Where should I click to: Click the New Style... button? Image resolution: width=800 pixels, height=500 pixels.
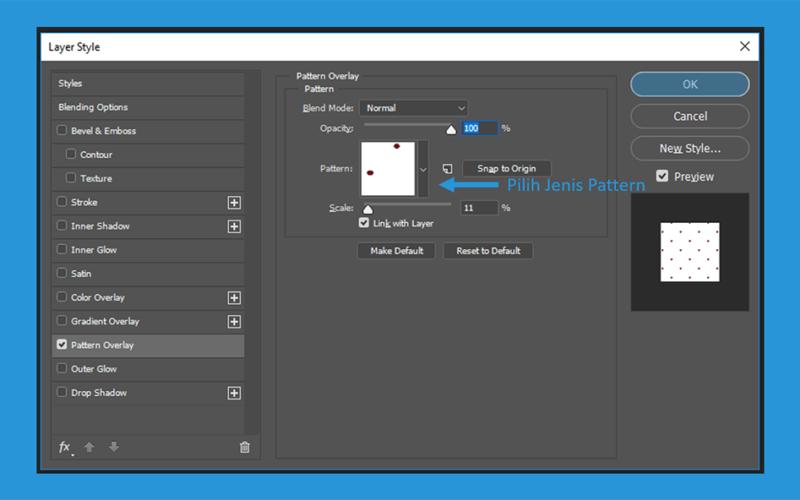click(690, 148)
